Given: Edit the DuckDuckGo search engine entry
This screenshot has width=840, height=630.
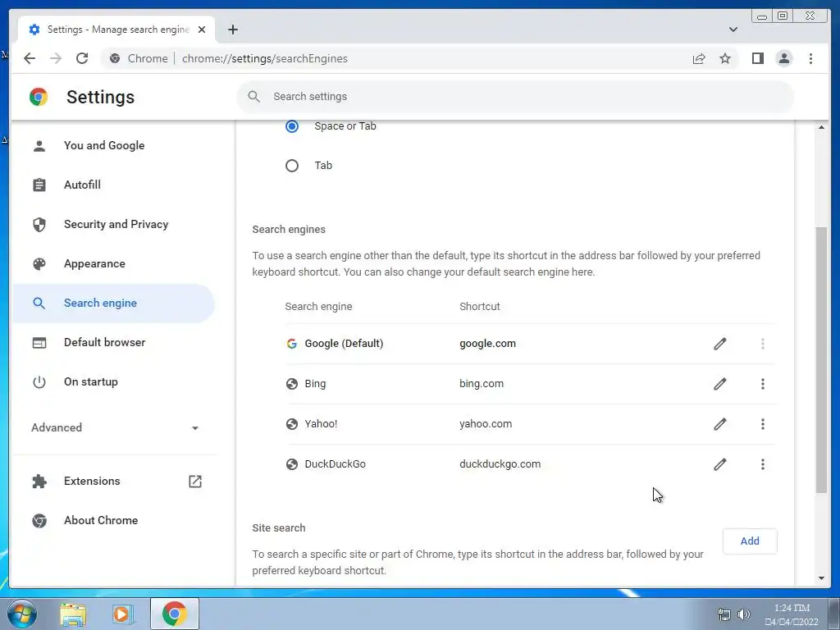Looking at the screenshot, I should coord(720,464).
